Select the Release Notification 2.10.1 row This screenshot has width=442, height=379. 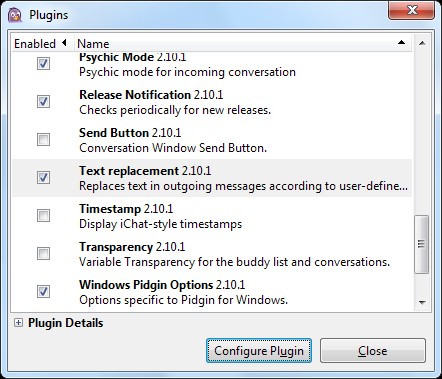point(212,102)
